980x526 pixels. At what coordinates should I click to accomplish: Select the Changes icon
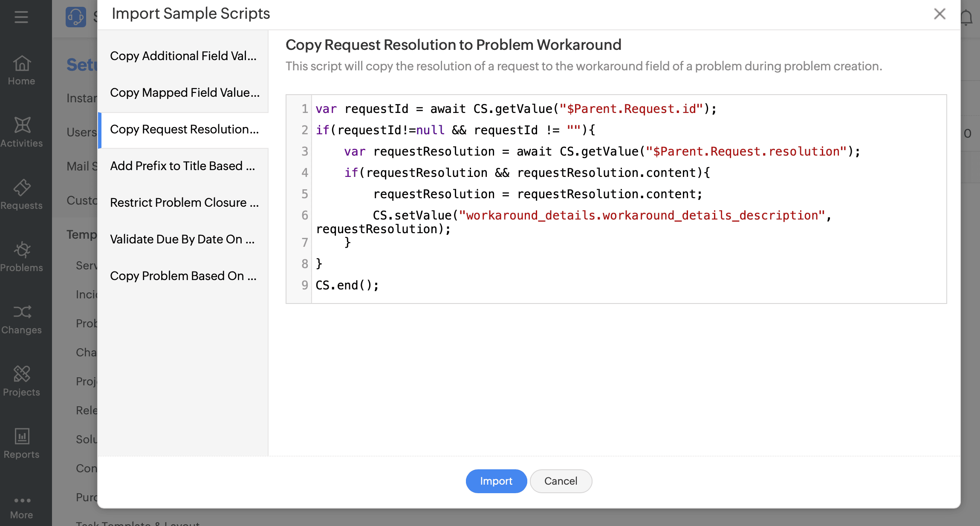[x=21, y=318]
